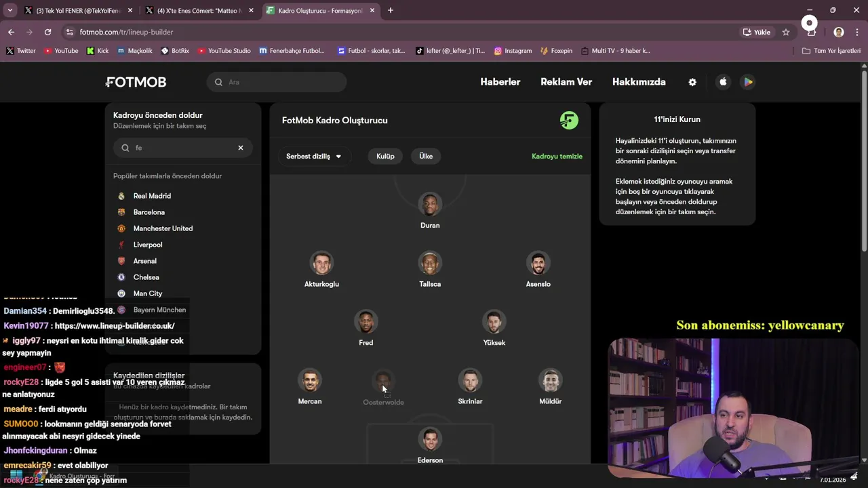View site information icon in address bar
This screenshot has height=488, width=868.
[x=69, y=32]
